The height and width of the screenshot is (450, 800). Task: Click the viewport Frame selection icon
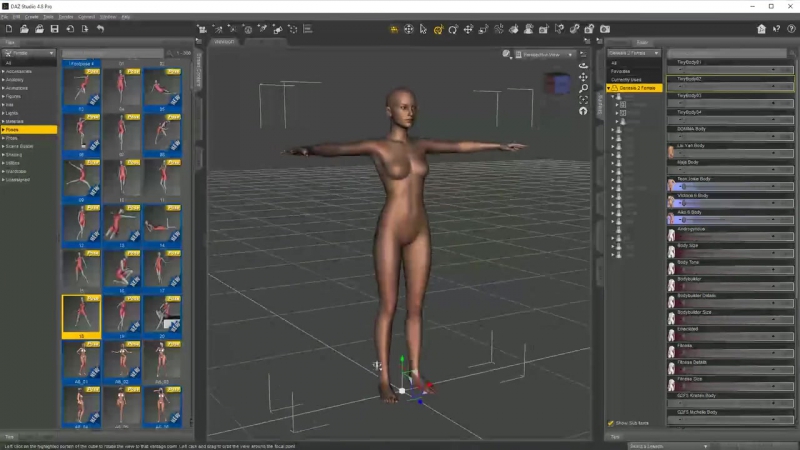(x=583, y=99)
